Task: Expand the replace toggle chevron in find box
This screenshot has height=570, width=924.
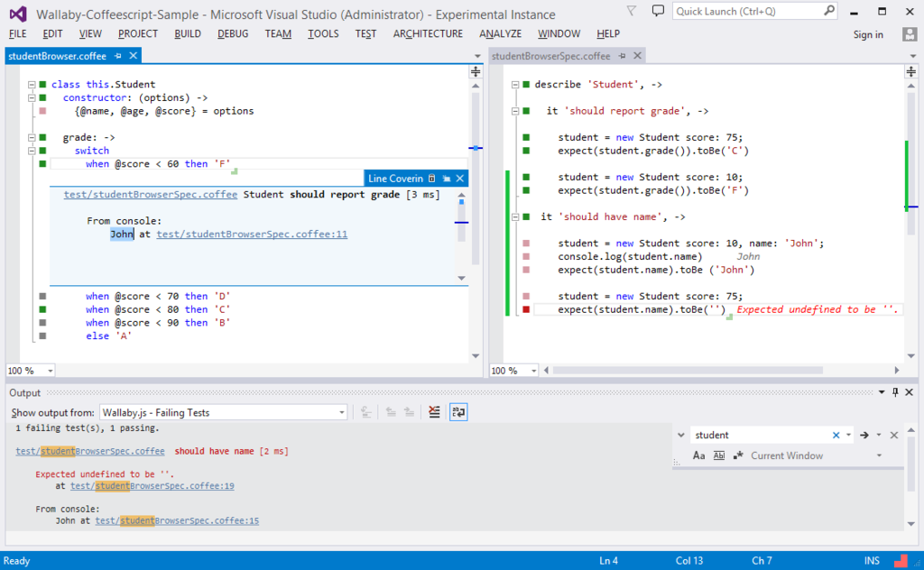Action: (681, 435)
